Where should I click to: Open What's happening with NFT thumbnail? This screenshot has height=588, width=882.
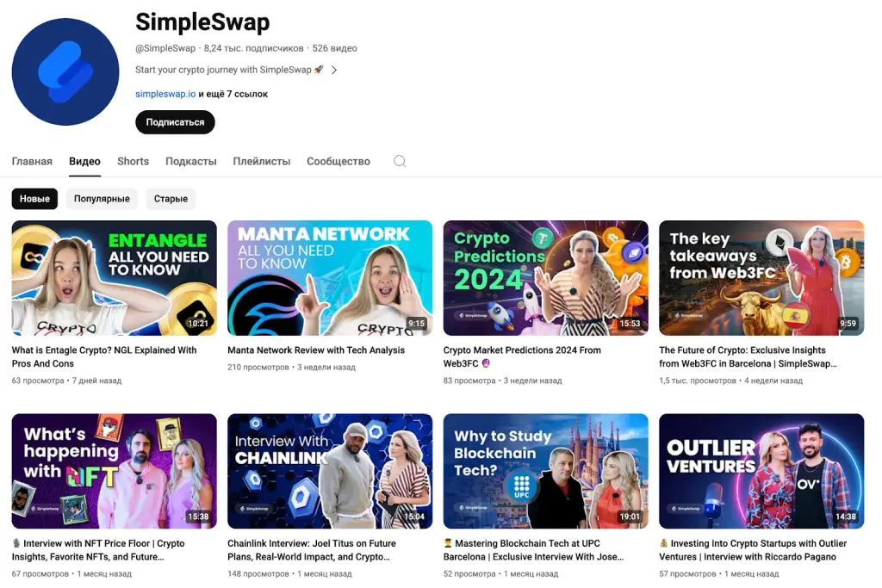(x=115, y=471)
